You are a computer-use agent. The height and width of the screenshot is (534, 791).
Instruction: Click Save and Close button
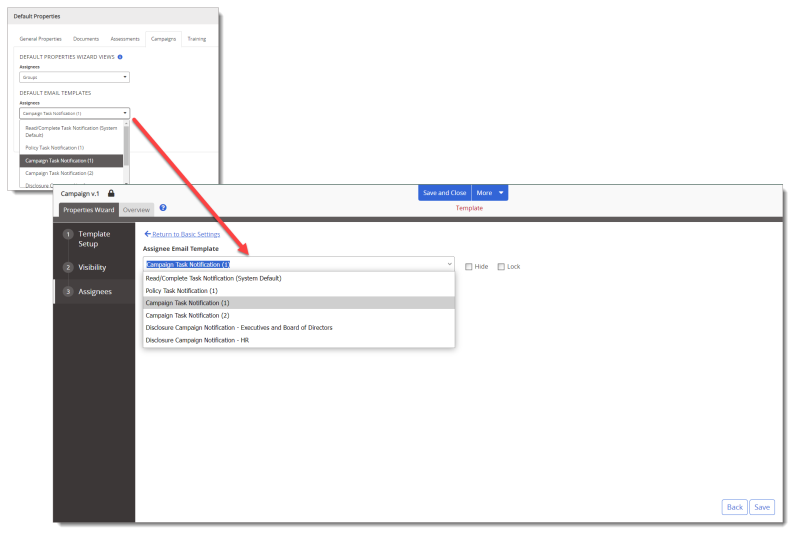point(445,192)
